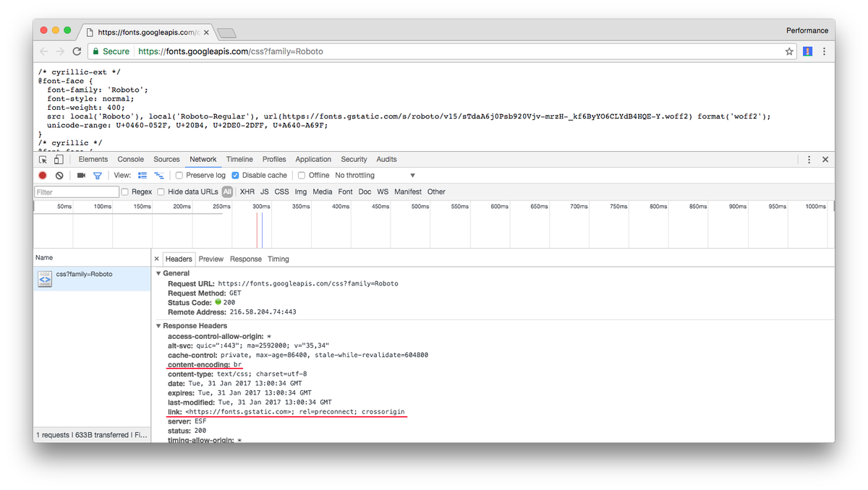This screenshot has width=868, height=490.
Task: Show the overview view icon
Action: (159, 176)
